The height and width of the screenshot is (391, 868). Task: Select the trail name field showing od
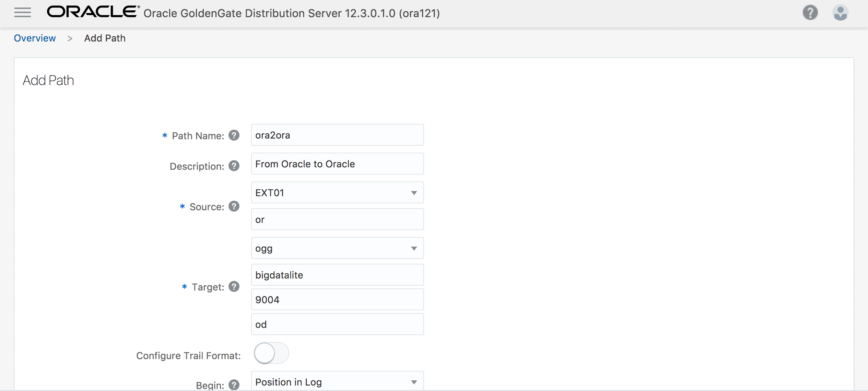[337, 324]
